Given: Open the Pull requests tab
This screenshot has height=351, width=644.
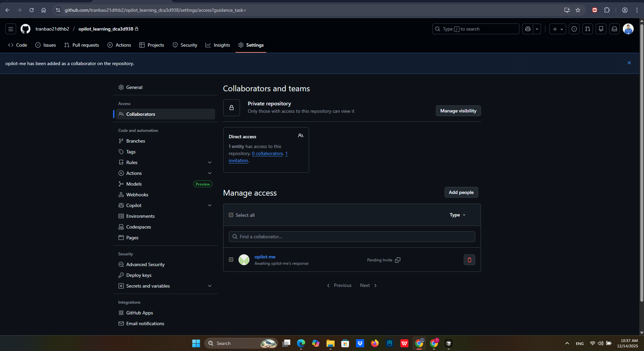Looking at the screenshot, I should 82,45.
